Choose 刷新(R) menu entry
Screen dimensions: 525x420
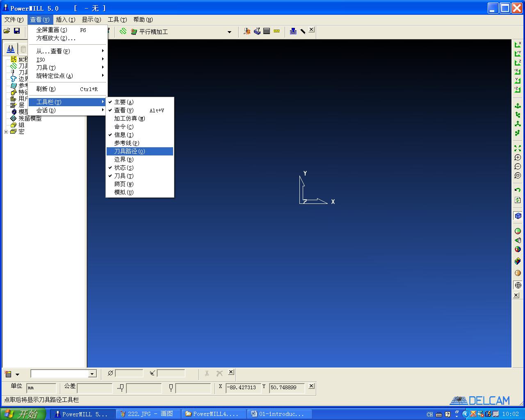[x=68, y=89]
